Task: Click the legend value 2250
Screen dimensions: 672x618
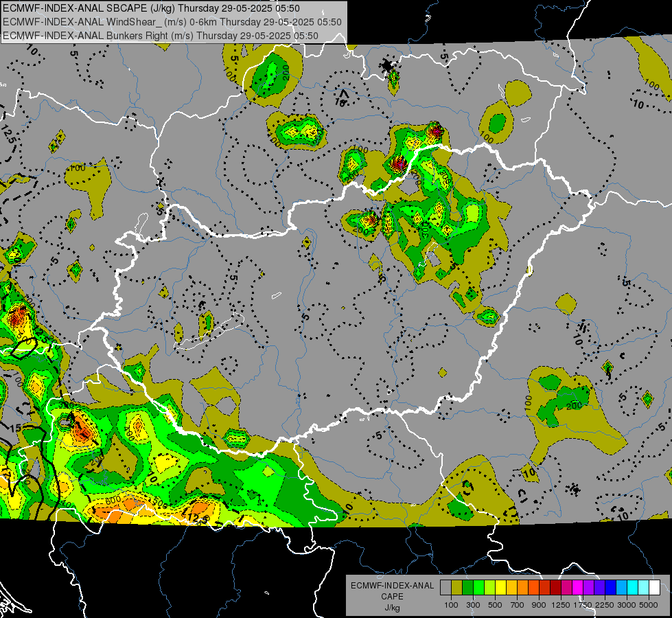Action: pyautogui.click(x=605, y=605)
